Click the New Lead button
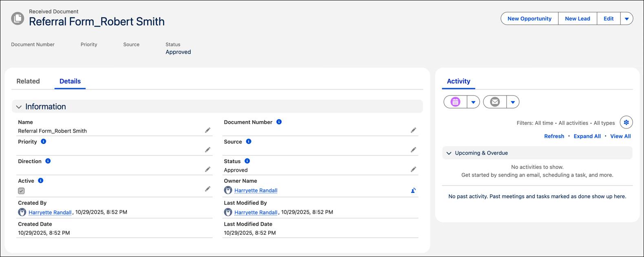The image size is (644, 257). point(577,19)
